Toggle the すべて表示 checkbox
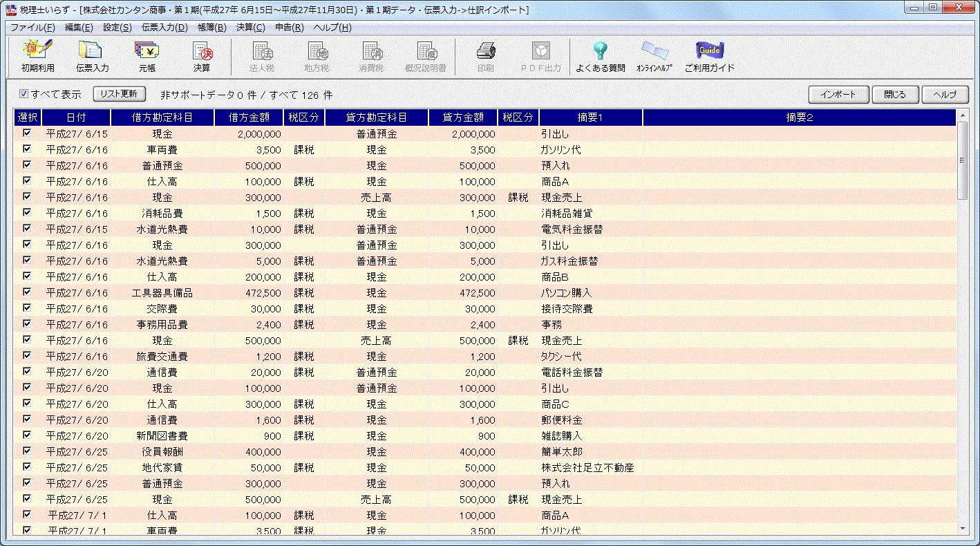The width and height of the screenshot is (980, 546). pos(24,94)
